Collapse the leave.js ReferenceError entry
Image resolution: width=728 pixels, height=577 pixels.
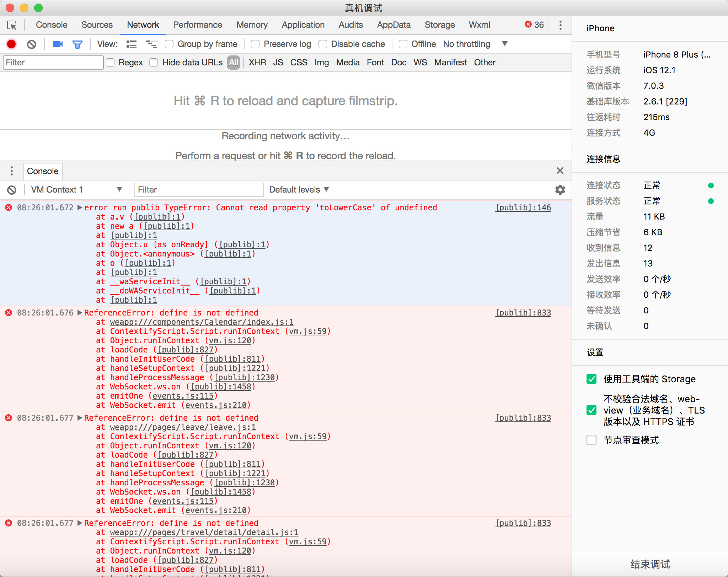(80, 418)
